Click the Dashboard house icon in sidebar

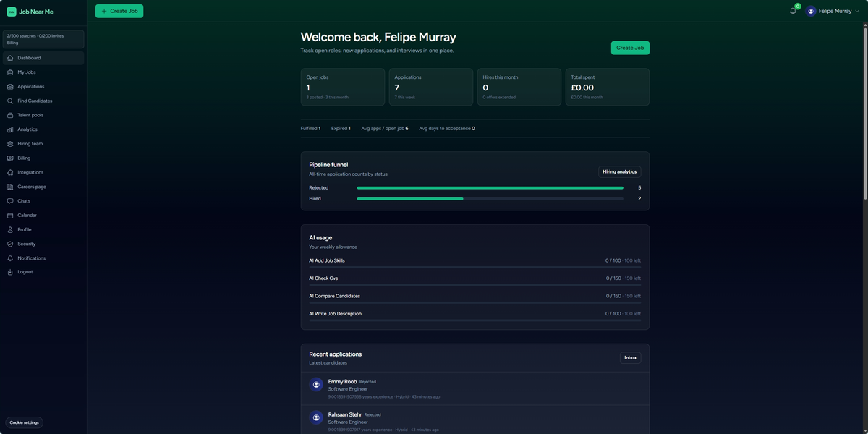[10, 58]
